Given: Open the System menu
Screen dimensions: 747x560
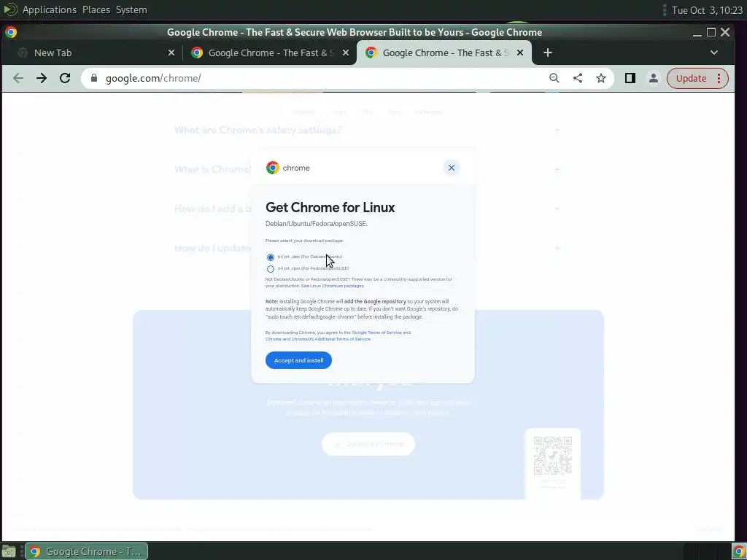Looking at the screenshot, I should 131,9.
